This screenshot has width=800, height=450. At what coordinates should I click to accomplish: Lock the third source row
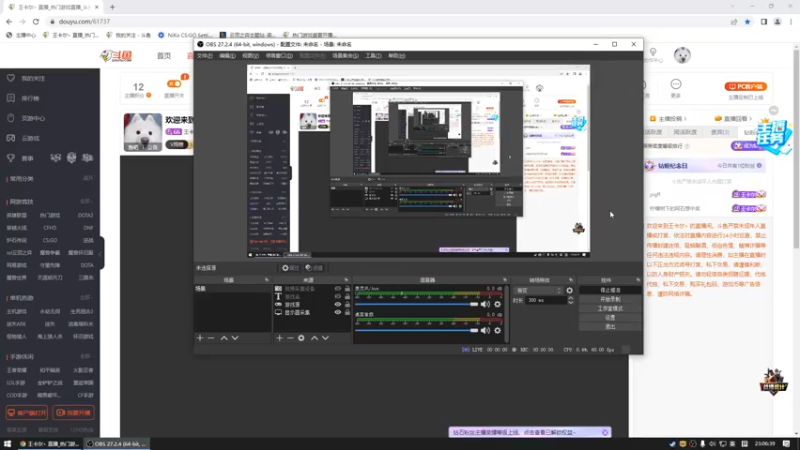[x=347, y=304]
